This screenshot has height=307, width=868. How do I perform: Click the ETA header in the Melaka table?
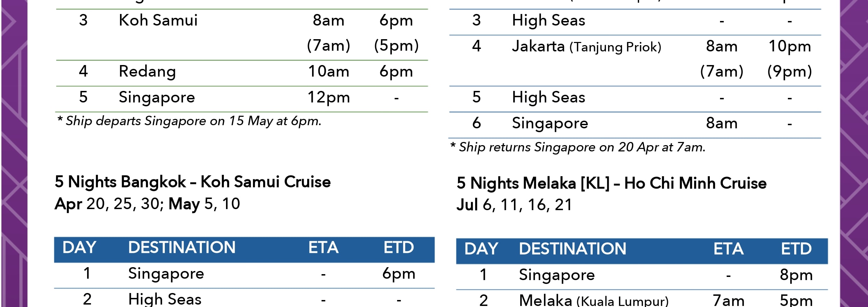[728, 249]
